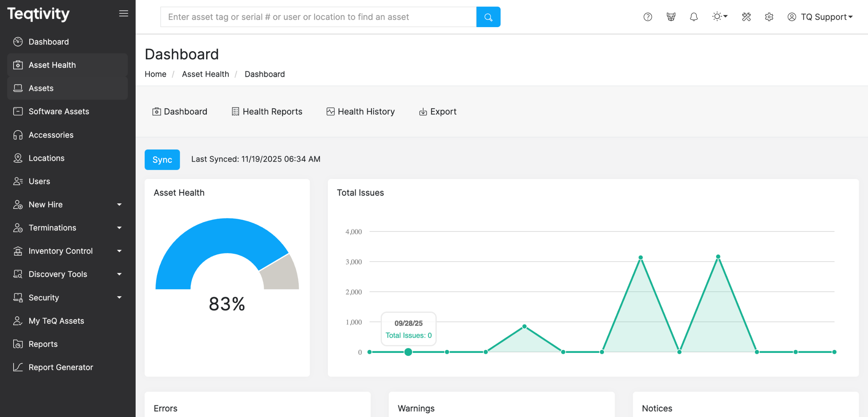This screenshot has height=417, width=868.
Task: Click the blue search magnifier button
Action: point(488,17)
